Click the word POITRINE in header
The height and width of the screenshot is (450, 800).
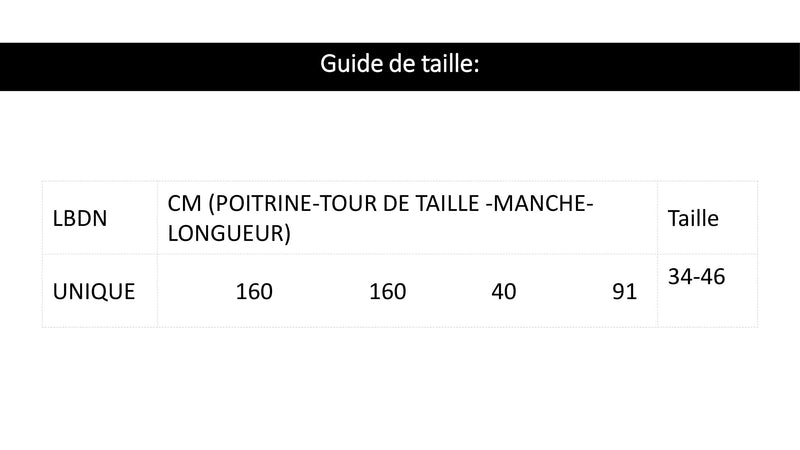click(263, 204)
